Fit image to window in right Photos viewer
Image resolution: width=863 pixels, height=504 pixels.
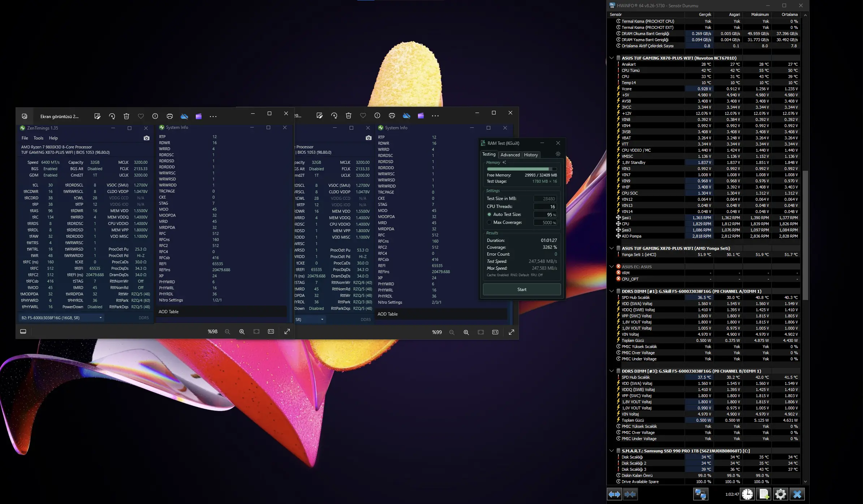click(x=481, y=332)
